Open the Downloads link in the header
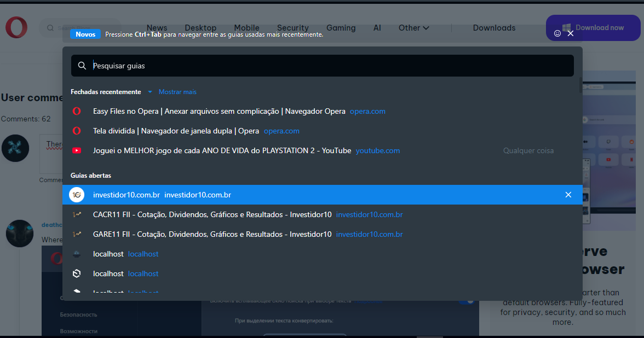Screen dimensions: 644x338 [494, 28]
